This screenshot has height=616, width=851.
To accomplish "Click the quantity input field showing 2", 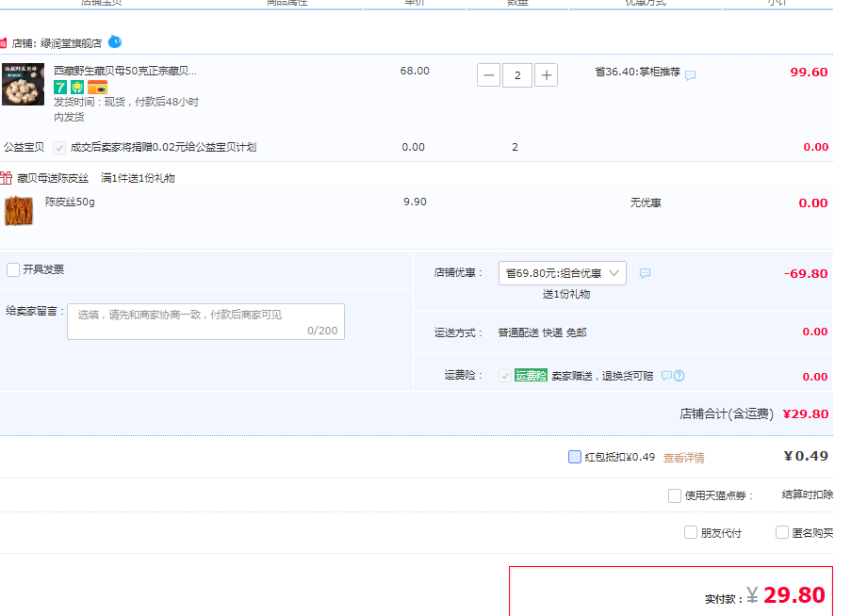I will (517, 75).
